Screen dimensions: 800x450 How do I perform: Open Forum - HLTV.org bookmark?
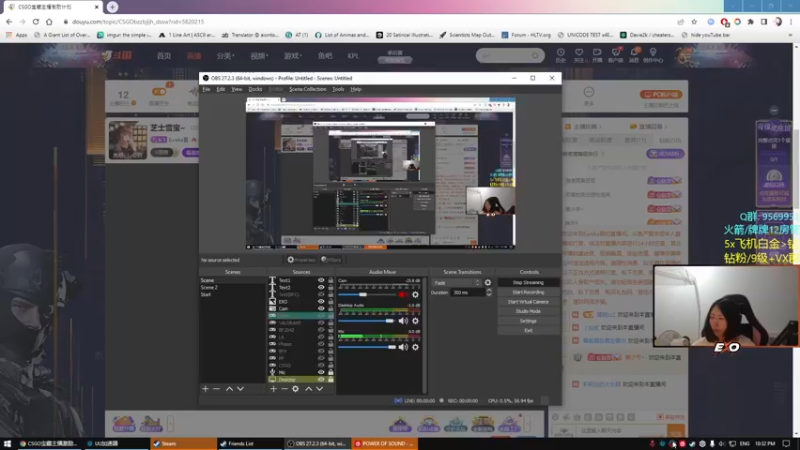(526, 35)
